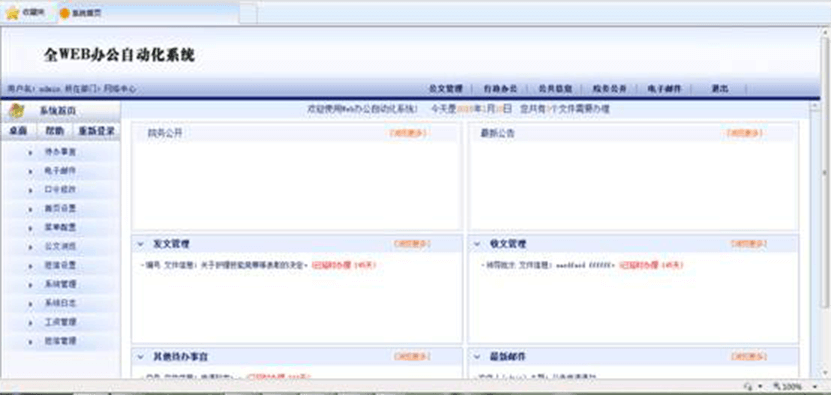
Task: Collapse the 发文管理 panel using its chevron
Action: 140,244
